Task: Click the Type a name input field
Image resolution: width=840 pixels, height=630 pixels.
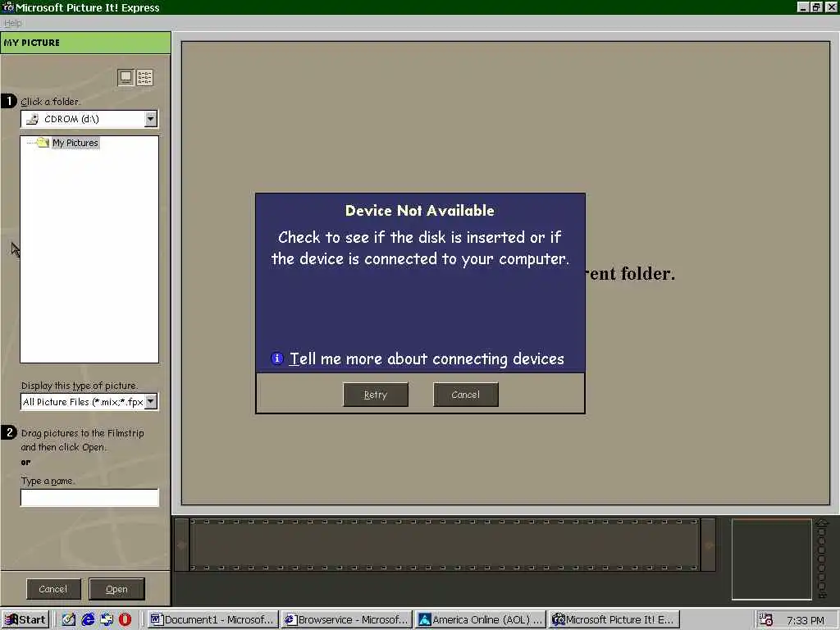Action: click(x=89, y=497)
